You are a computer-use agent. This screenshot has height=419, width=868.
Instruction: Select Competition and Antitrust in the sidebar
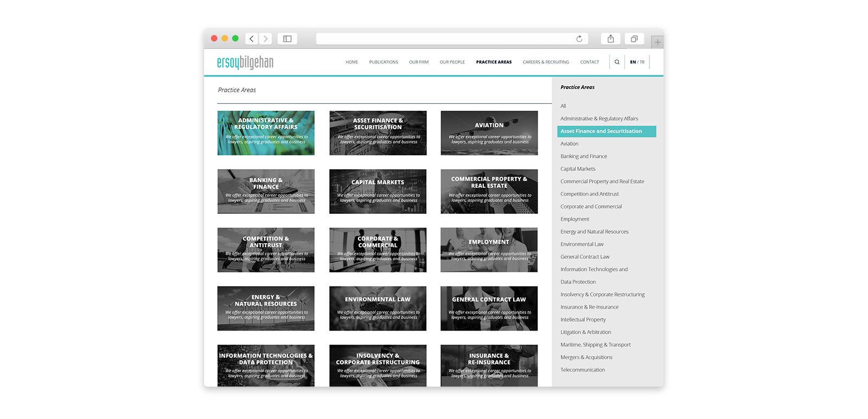(590, 194)
